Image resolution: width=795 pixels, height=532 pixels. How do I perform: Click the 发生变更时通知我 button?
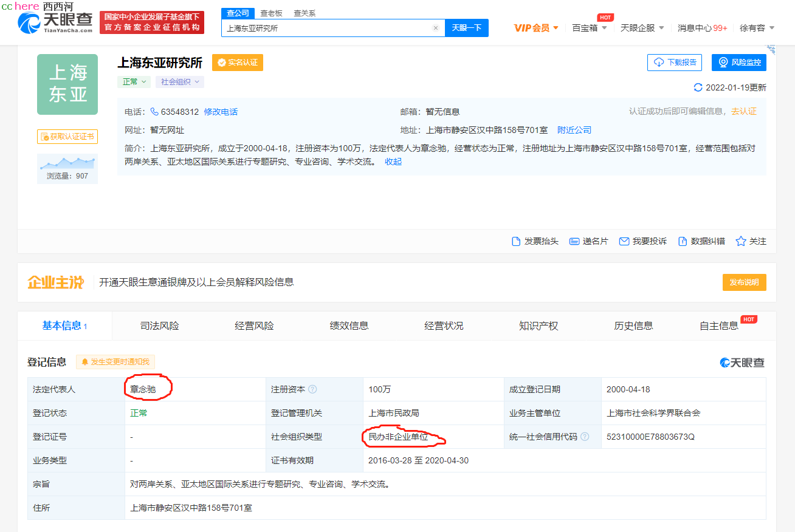click(x=115, y=362)
